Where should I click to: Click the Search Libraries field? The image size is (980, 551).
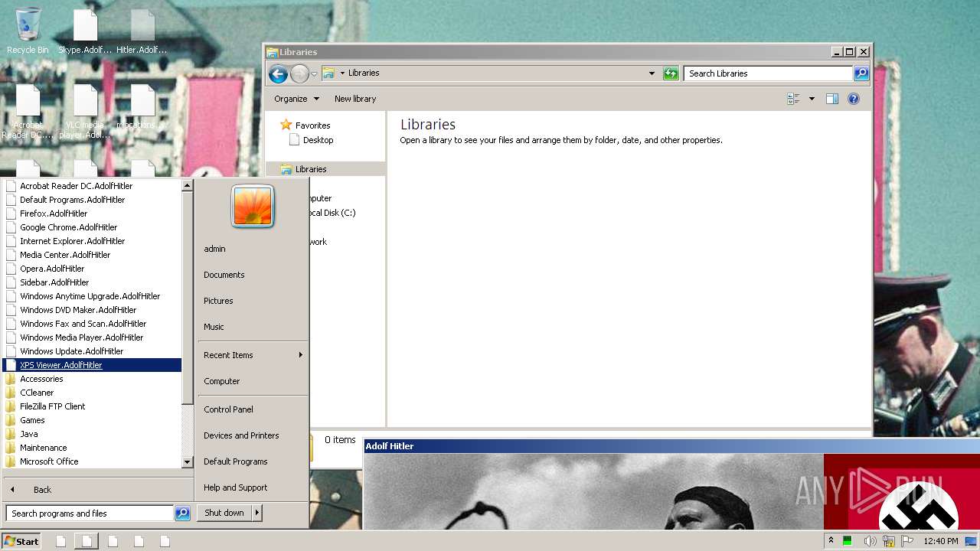click(x=768, y=73)
